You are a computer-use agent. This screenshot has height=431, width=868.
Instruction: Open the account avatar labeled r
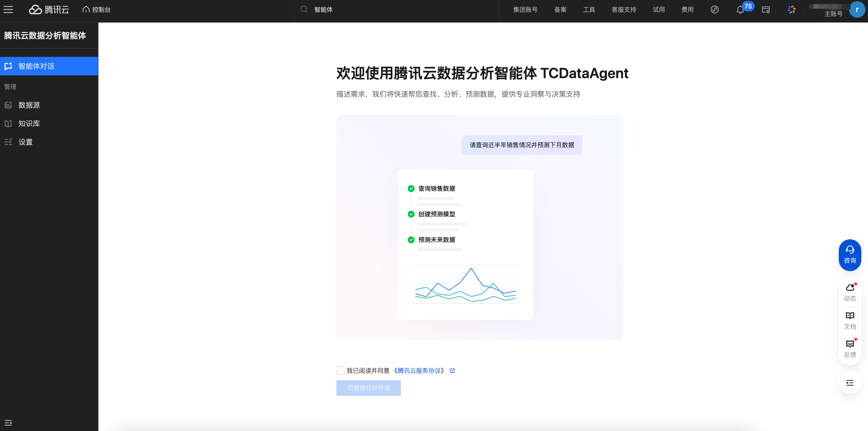(857, 9)
